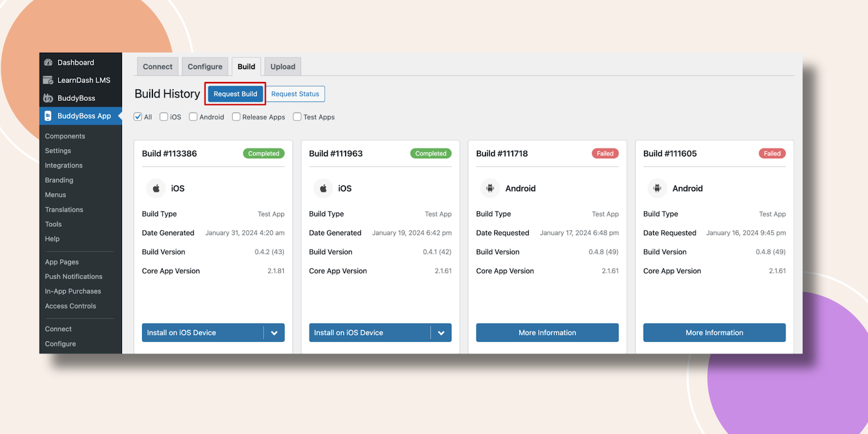Click date 'January 19, 2024 6:42 pm'
868x434 pixels.
(x=412, y=233)
